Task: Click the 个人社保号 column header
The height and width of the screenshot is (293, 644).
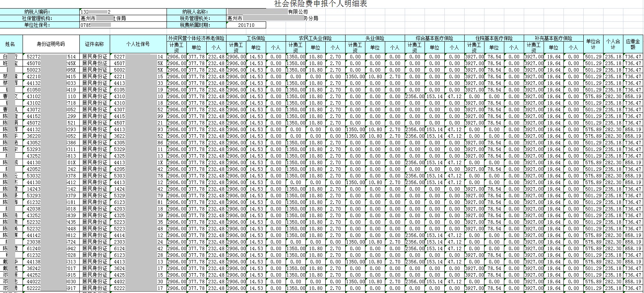Action: (x=138, y=44)
